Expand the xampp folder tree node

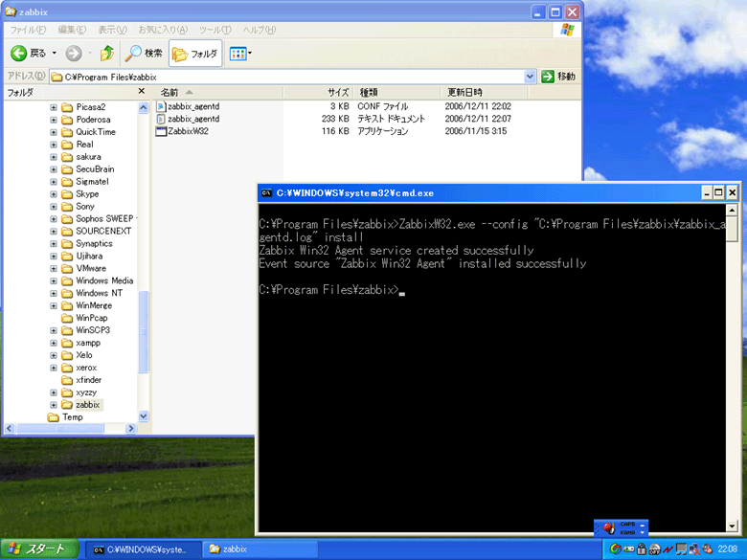[54, 343]
